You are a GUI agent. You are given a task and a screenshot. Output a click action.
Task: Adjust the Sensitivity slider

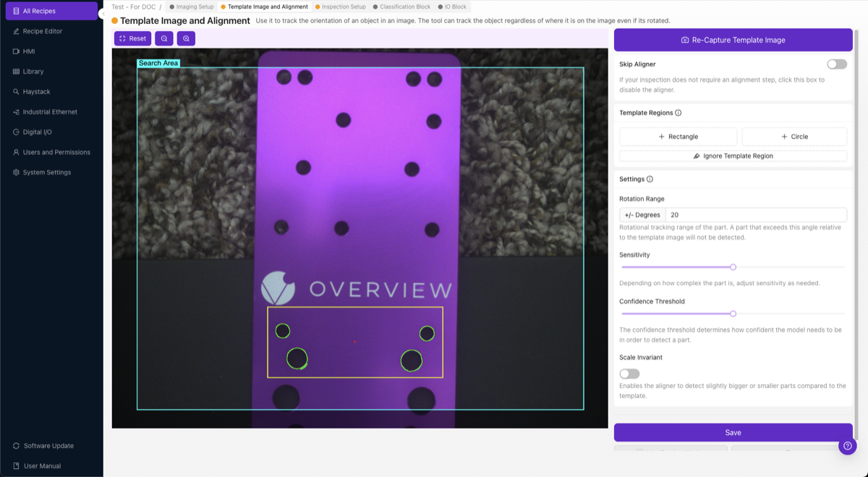coord(732,267)
